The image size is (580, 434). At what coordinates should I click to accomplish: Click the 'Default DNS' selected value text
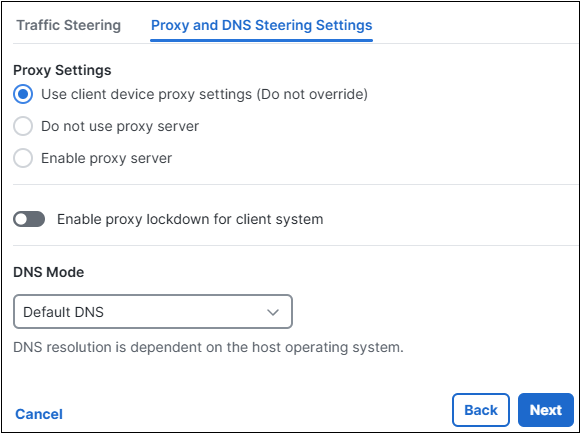(63, 312)
